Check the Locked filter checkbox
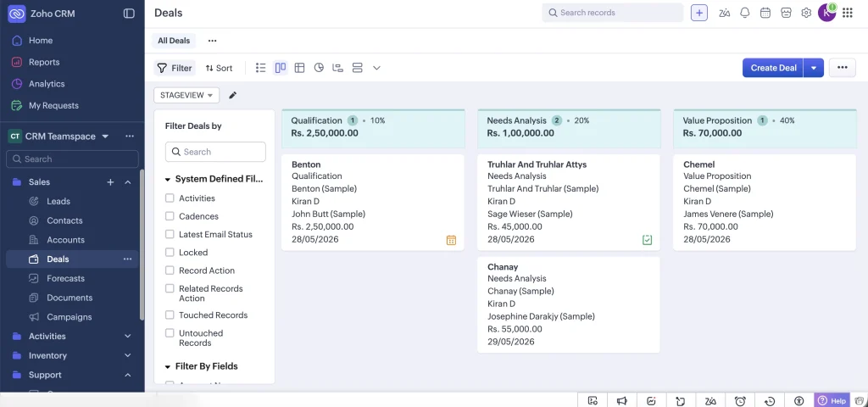868x407 pixels. [x=170, y=252]
